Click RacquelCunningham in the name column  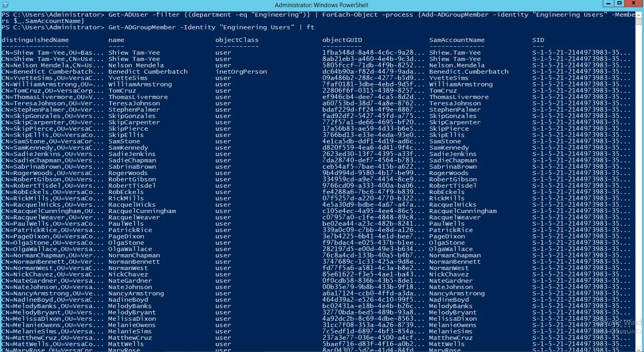tap(142, 211)
